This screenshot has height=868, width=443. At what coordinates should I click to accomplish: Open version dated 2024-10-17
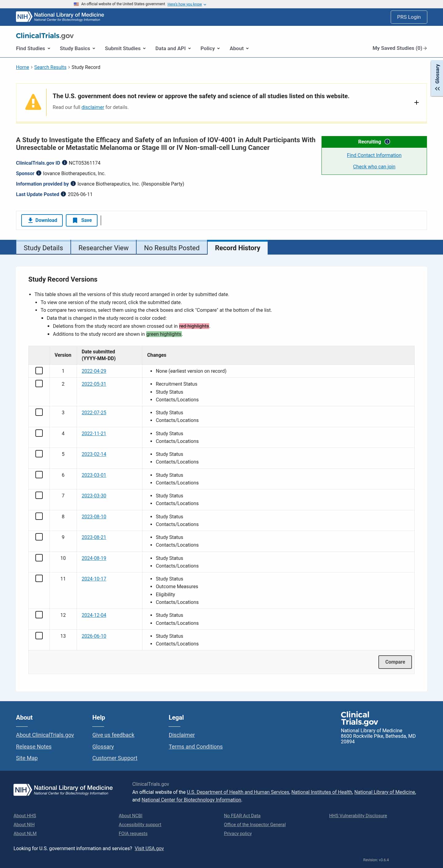94,579
